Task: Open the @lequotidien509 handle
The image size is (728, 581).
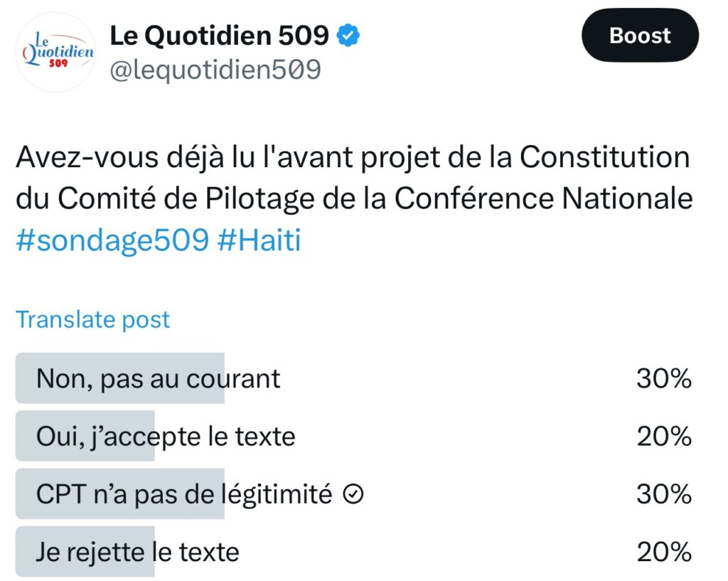Action: pyautogui.click(x=215, y=70)
